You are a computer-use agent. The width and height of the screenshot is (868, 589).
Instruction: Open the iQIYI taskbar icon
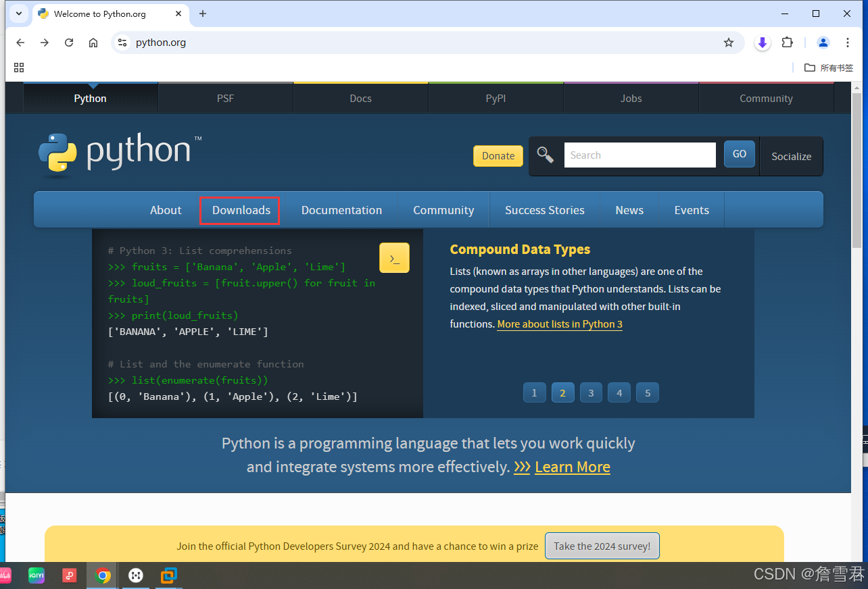[x=37, y=575]
